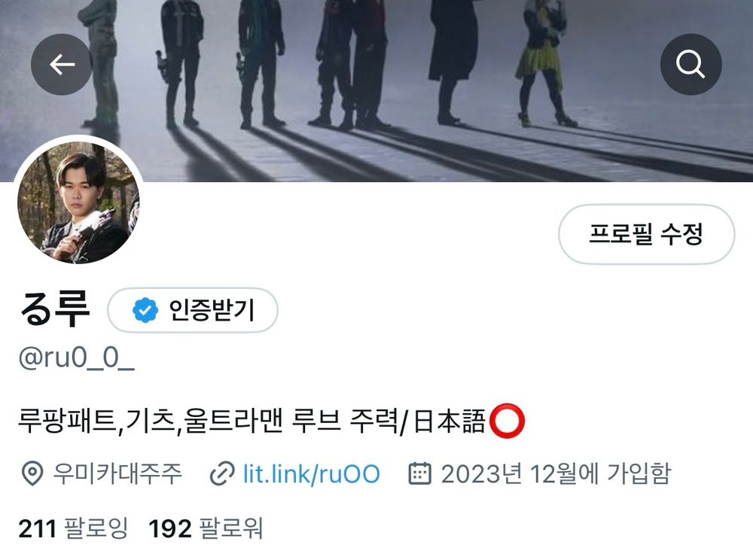Viewport: 753px width, 560px height.
Task: Click the location pin icon
Action: pyautogui.click(x=32, y=473)
